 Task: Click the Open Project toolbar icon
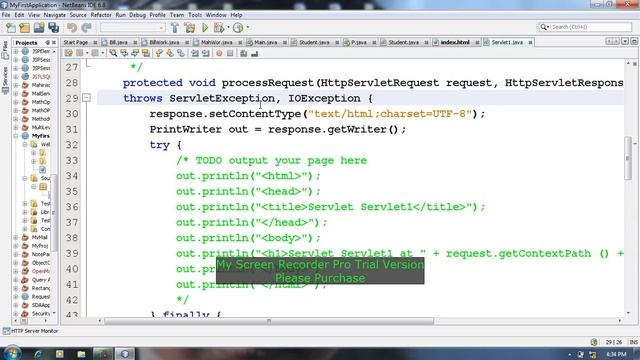[x=39, y=28]
